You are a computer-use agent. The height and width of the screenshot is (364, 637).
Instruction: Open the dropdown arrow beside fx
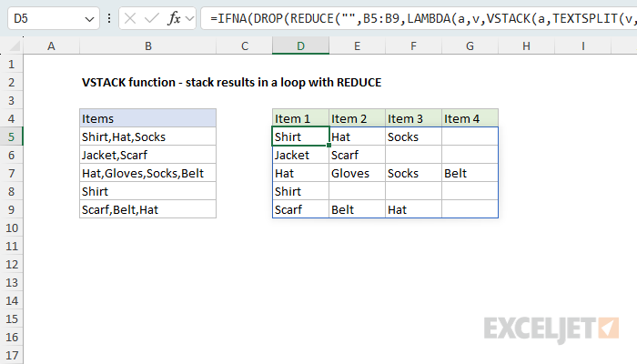189,19
